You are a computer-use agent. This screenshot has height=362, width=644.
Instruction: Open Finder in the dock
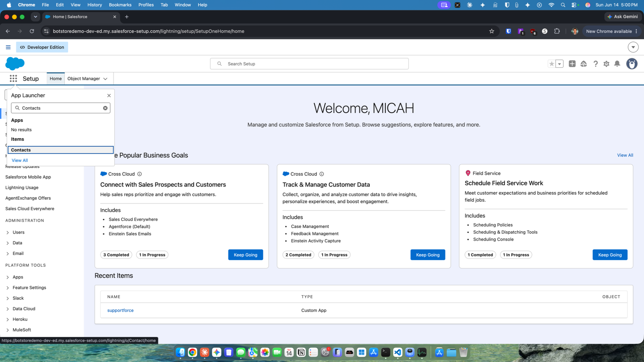(180, 352)
